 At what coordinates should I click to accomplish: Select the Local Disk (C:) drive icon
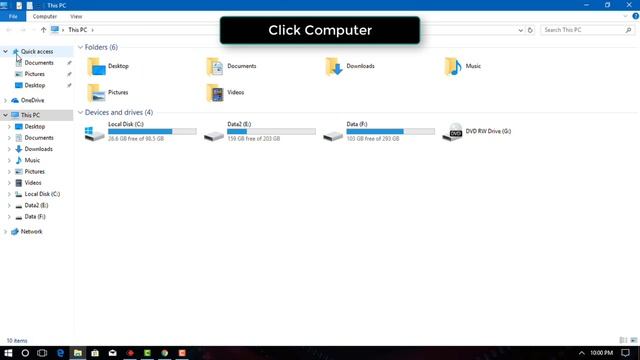[94, 133]
